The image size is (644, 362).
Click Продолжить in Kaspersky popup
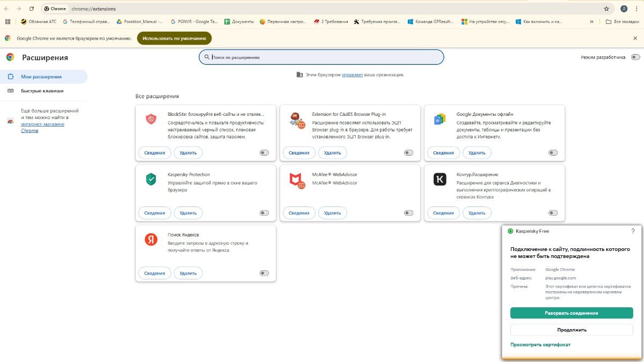click(572, 330)
